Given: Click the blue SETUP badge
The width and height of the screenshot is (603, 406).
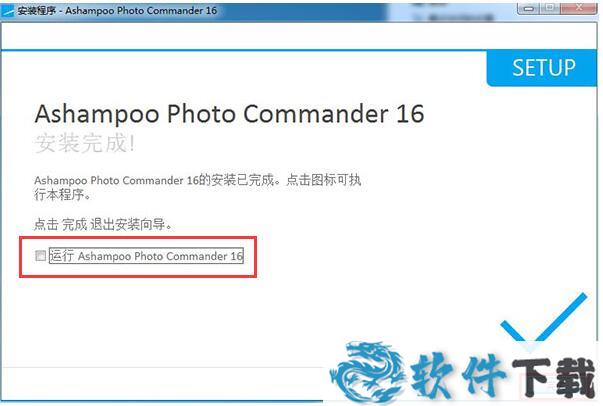Looking at the screenshot, I should click(542, 68).
